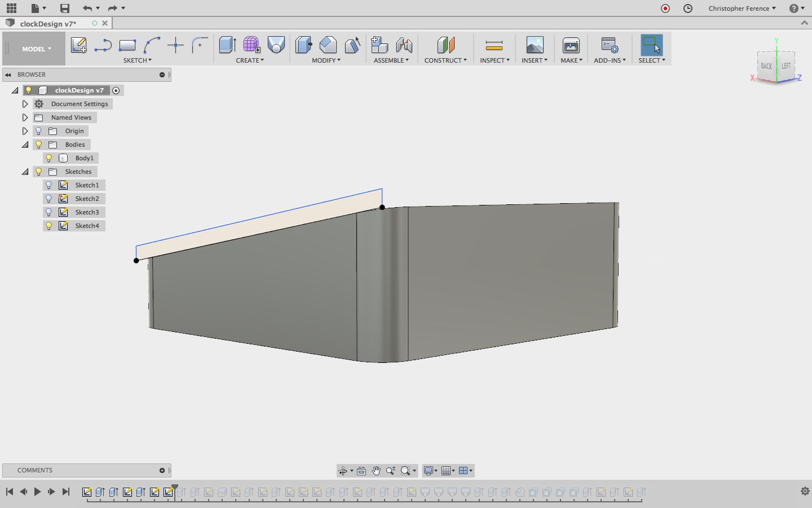Select the Extrude tool icon
Viewport: 812px width, 508px height.
227,45
